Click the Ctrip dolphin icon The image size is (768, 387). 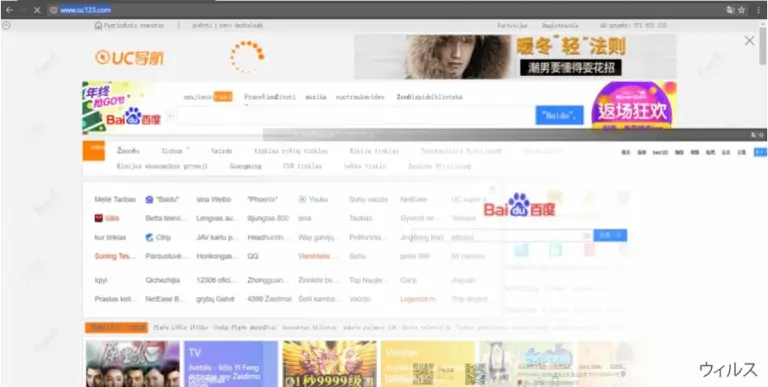click(149, 238)
